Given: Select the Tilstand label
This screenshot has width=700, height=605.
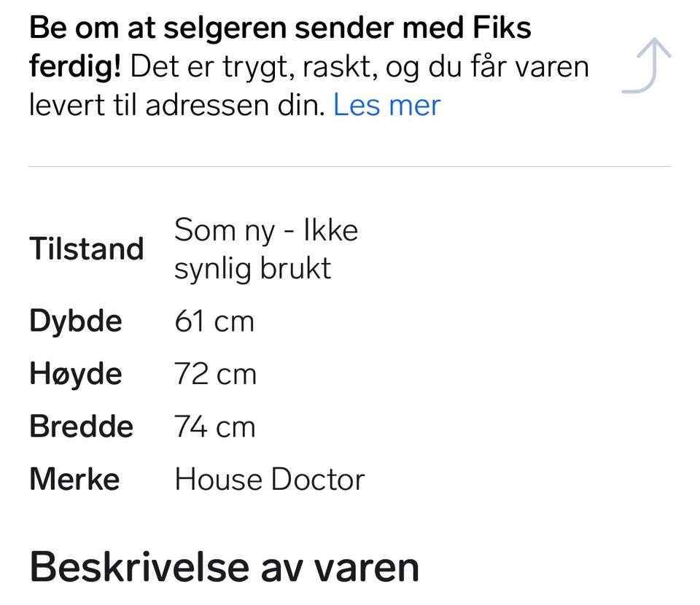Looking at the screenshot, I should tap(86, 249).
